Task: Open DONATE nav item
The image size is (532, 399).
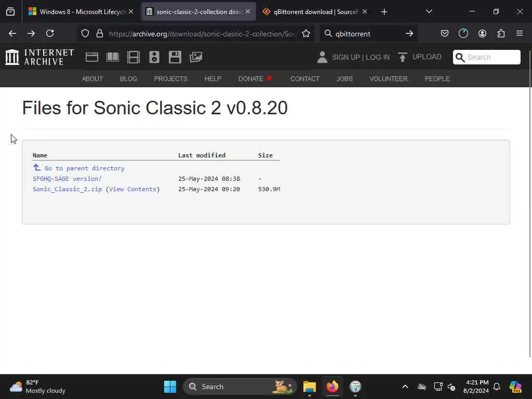Action: click(255, 79)
